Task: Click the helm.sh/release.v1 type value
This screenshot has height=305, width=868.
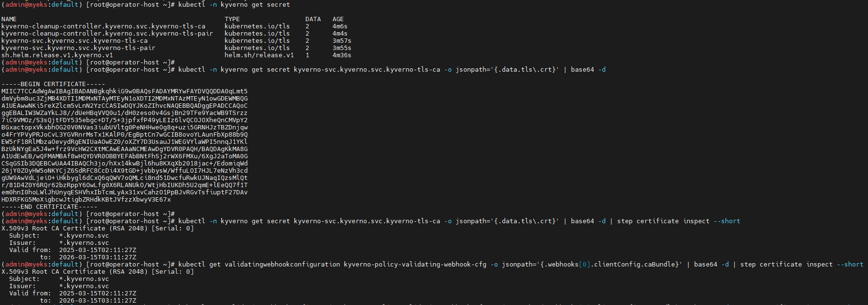Action: click(259, 55)
